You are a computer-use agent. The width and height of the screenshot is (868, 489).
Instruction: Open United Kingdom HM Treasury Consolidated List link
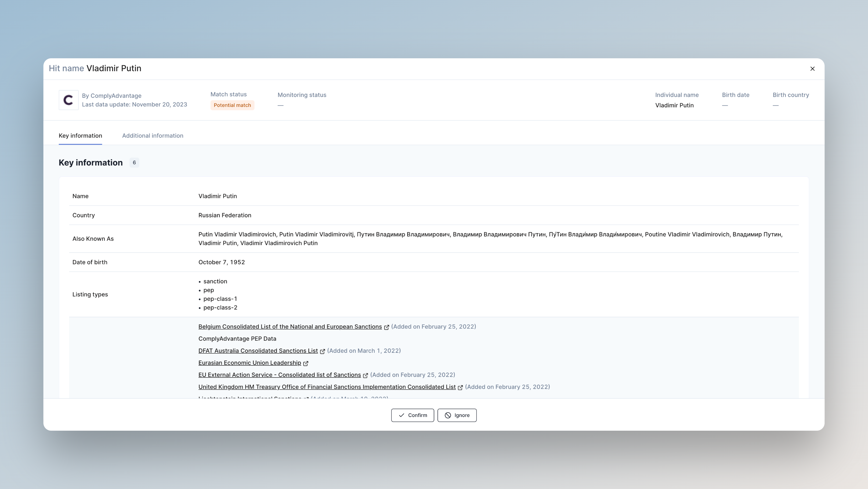coord(327,387)
